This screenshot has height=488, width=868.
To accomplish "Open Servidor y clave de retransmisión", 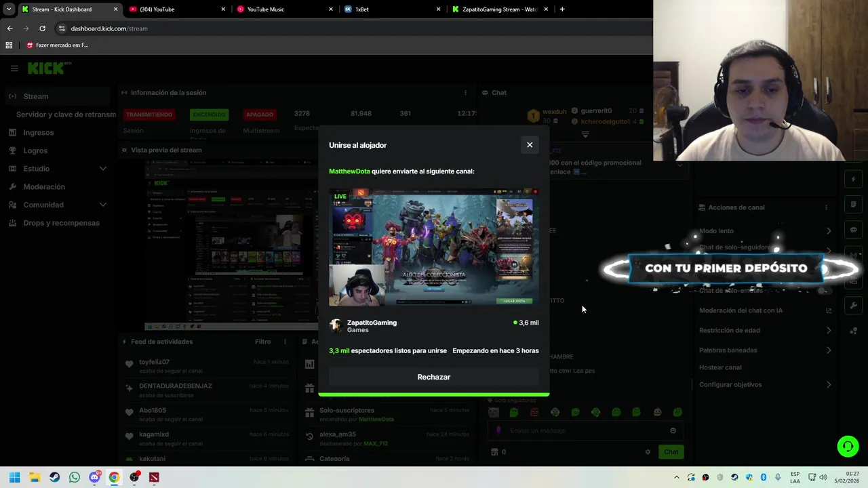I will pos(66,115).
